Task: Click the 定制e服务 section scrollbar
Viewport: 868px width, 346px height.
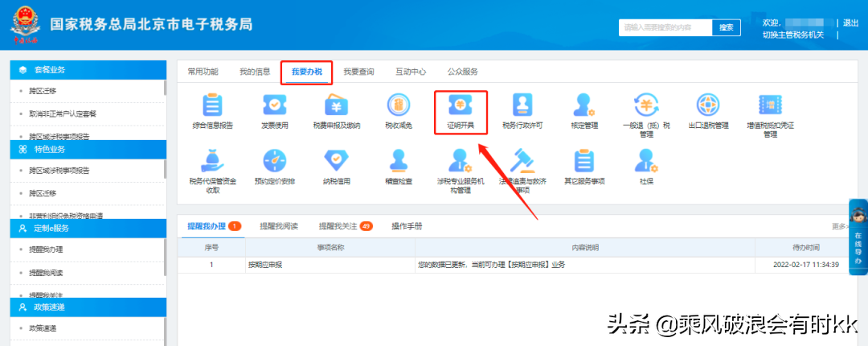Action: point(165,257)
